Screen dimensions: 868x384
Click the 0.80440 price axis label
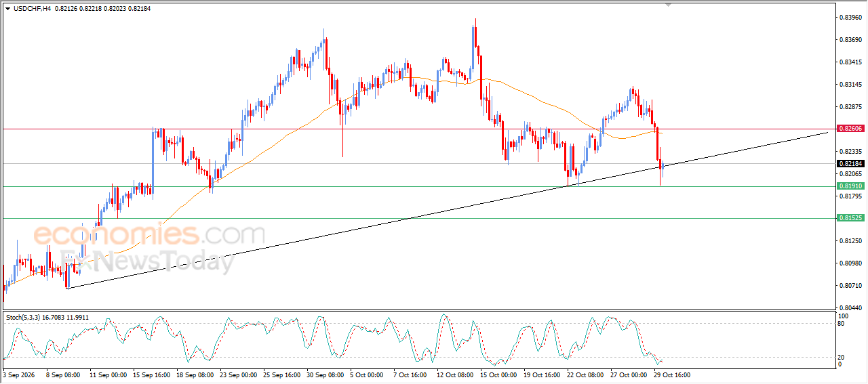(x=850, y=307)
